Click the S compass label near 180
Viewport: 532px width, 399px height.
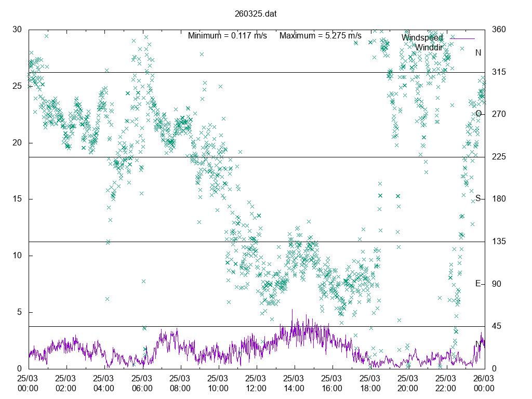point(478,198)
